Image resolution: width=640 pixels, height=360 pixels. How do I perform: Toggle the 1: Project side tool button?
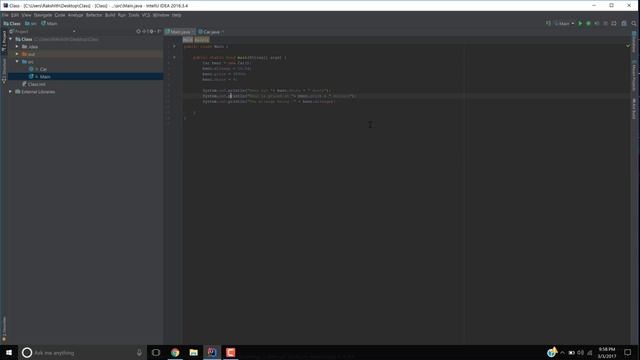point(4,42)
